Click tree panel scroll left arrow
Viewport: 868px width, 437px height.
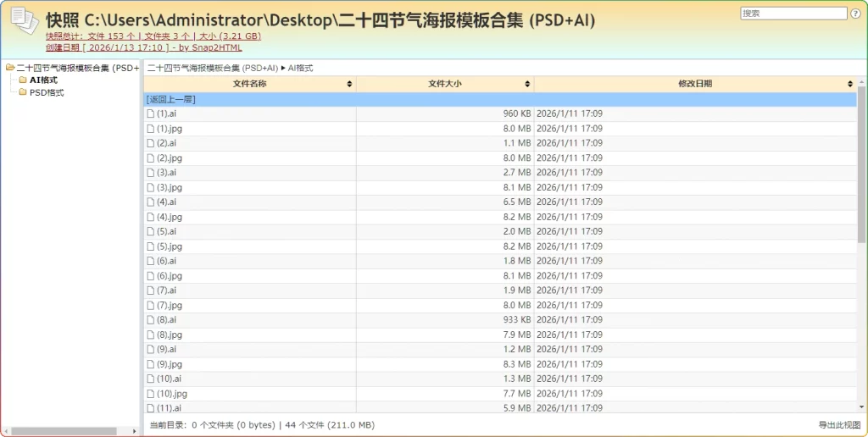coord(6,431)
